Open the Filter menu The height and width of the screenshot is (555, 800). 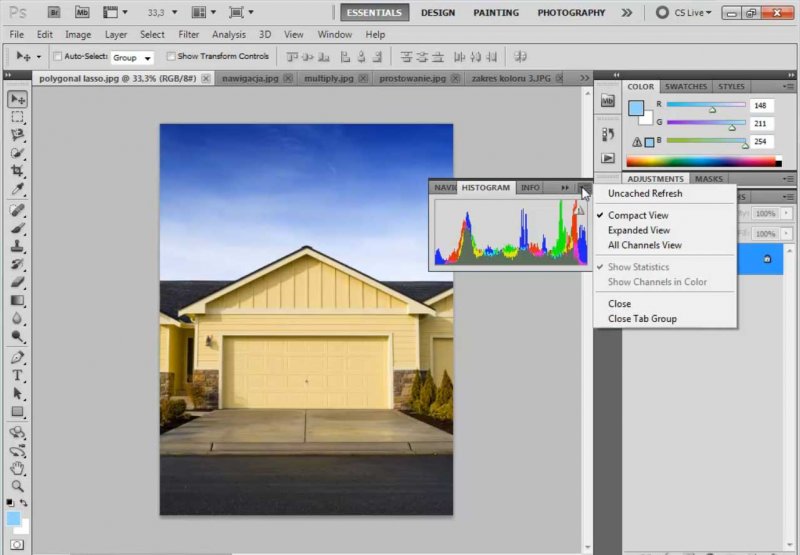click(188, 34)
